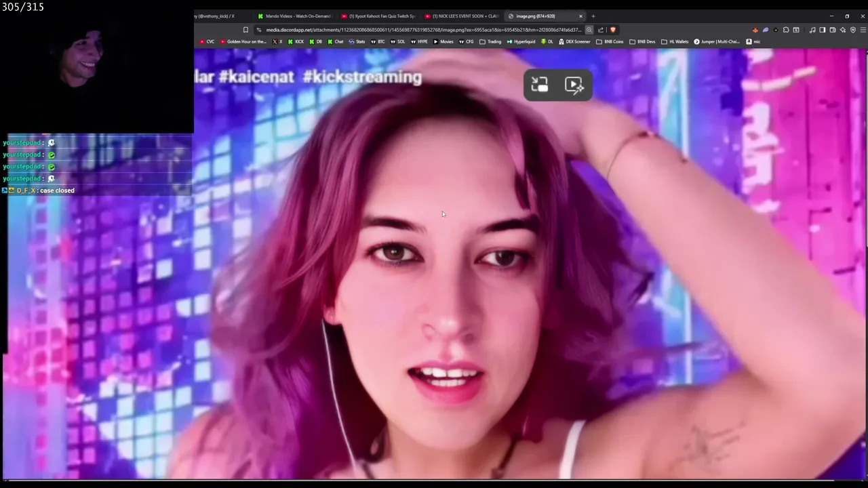Image resolution: width=868 pixels, height=488 pixels.
Task: Open the DL bookmark
Action: (547, 41)
